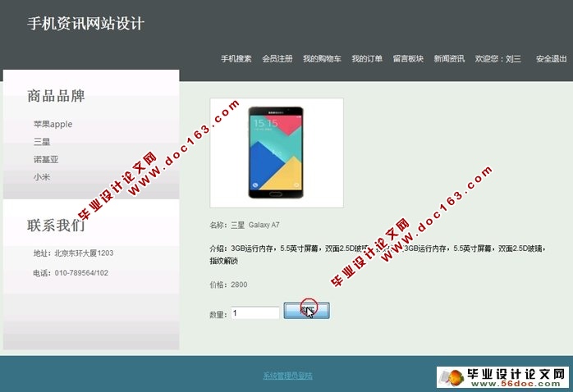The image size is (573, 392).
Task: Open the 留言板块 section
Action: [x=408, y=59]
